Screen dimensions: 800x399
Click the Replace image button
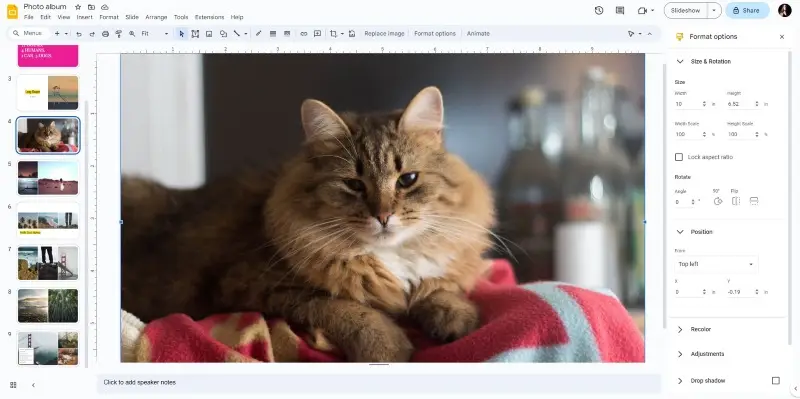[x=384, y=34]
